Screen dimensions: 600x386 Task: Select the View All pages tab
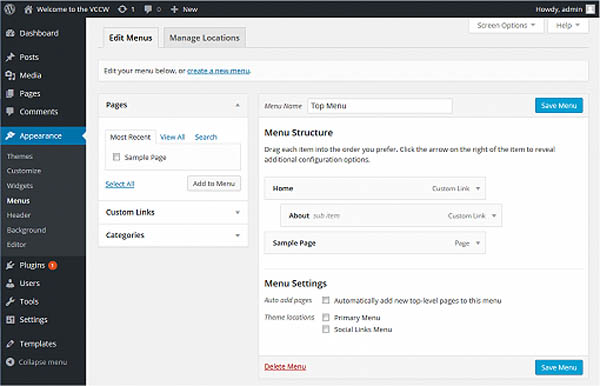172,137
